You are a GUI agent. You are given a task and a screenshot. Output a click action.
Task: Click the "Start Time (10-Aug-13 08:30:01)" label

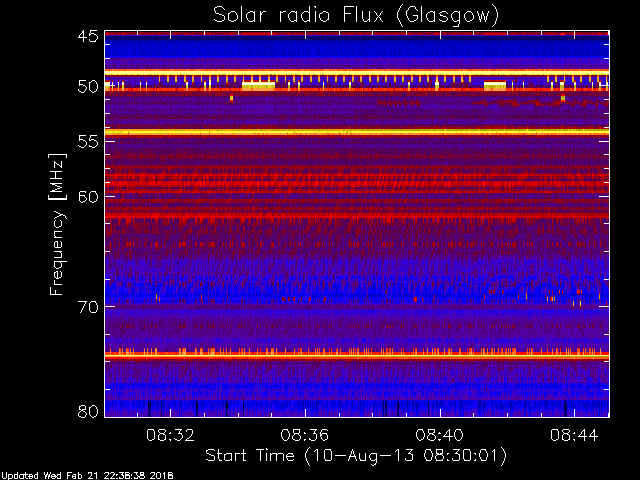pos(356,456)
